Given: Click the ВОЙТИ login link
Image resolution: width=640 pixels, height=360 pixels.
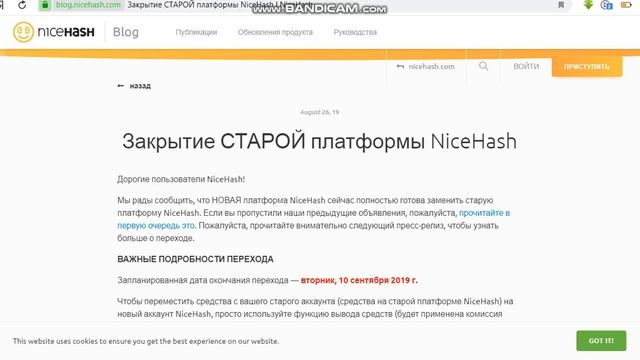Looking at the screenshot, I should pos(526,67).
